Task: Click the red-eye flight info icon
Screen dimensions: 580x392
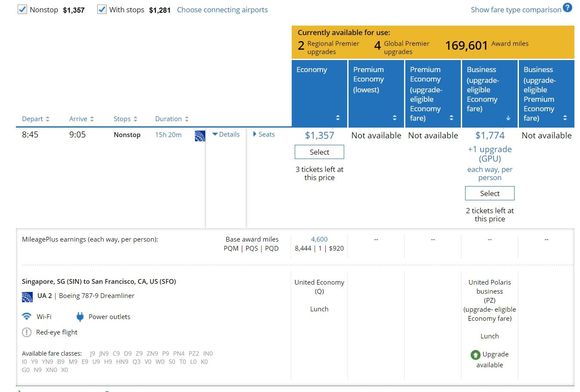Action: (27, 332)
